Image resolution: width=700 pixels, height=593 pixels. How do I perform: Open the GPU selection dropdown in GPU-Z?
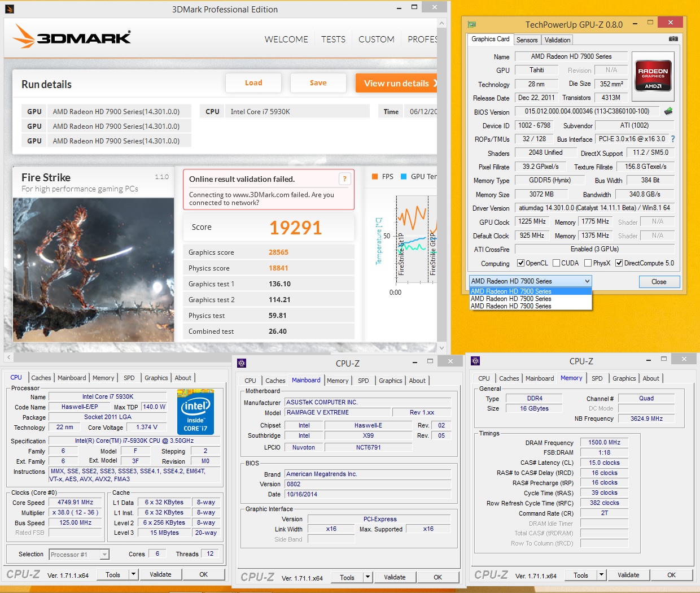(x=530, y=281)
